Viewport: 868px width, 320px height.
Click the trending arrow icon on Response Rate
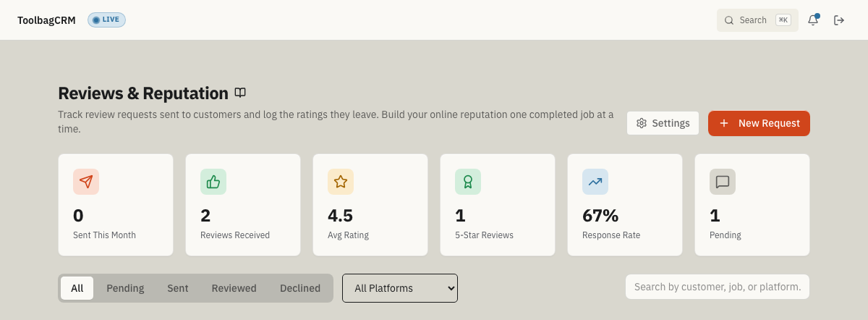595,182
